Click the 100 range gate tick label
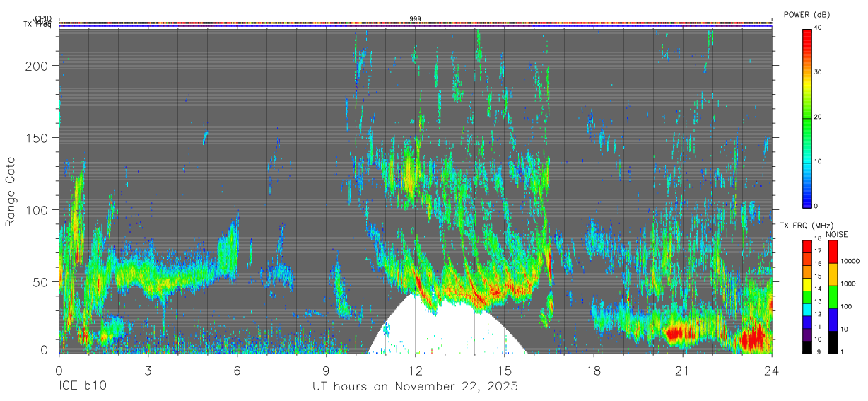868x401 pixels. click(x=38, y=210)
